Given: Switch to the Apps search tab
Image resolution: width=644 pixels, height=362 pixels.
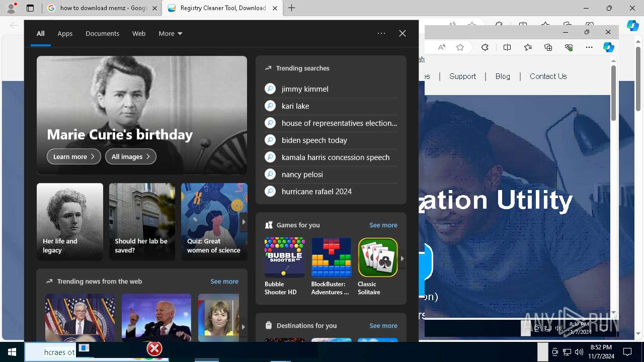Looking at the screenshot, I should tap(65, 34).
